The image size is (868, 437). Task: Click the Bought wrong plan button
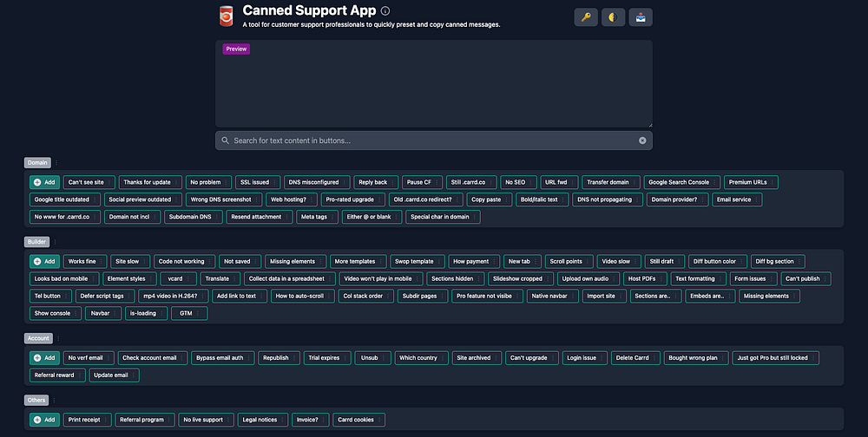coord(696,358)
